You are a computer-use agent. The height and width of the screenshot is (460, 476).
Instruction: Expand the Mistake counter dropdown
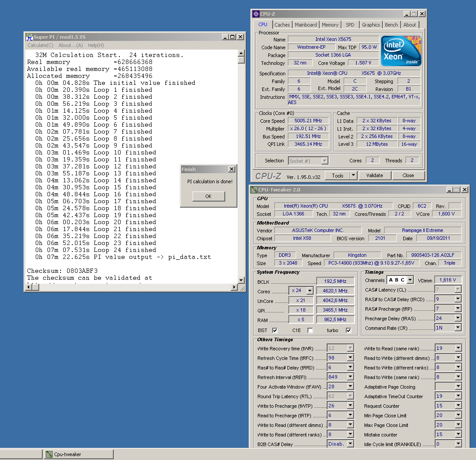[x=458, y=434]
